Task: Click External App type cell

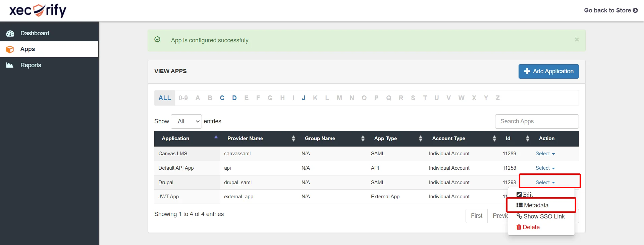Action: pos(385,197)
